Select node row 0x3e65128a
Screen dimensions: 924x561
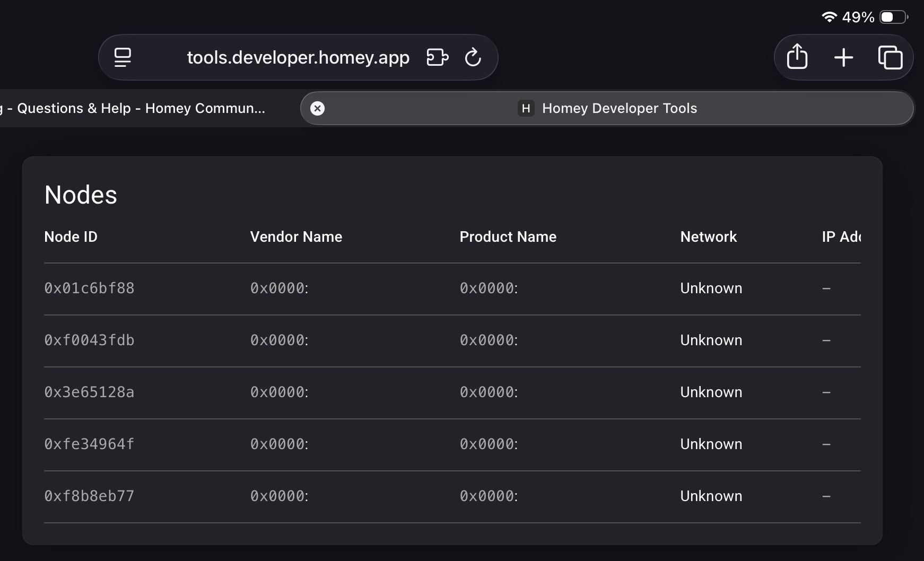89,392
